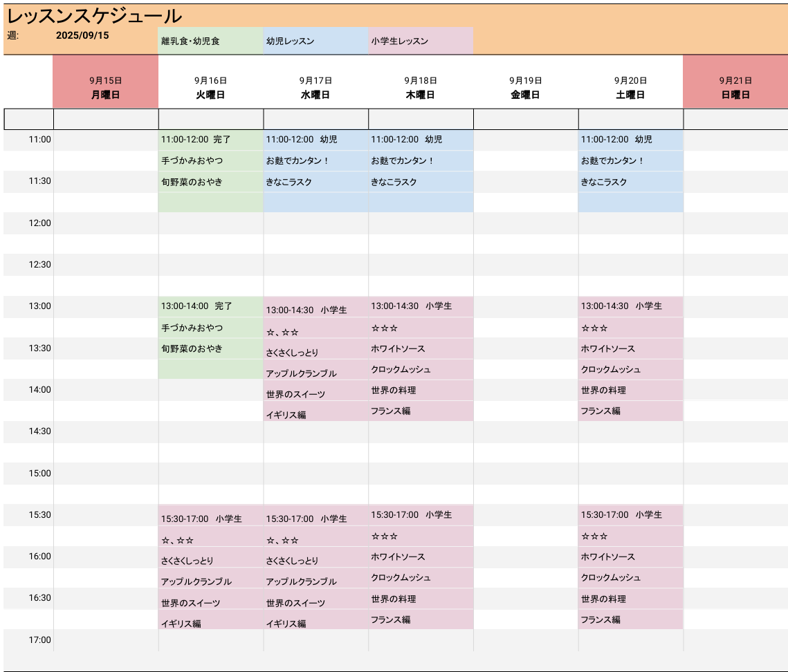The width and height of the screenshot is (788, 672).
Task: Click the 火曜日 day header
Action: click(x=210, y=95)
